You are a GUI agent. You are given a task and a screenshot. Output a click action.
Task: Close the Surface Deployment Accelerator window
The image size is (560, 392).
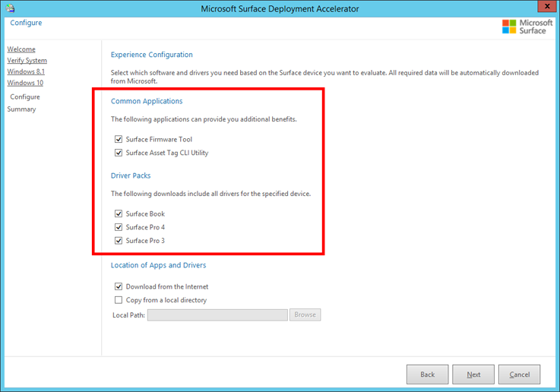547,6
